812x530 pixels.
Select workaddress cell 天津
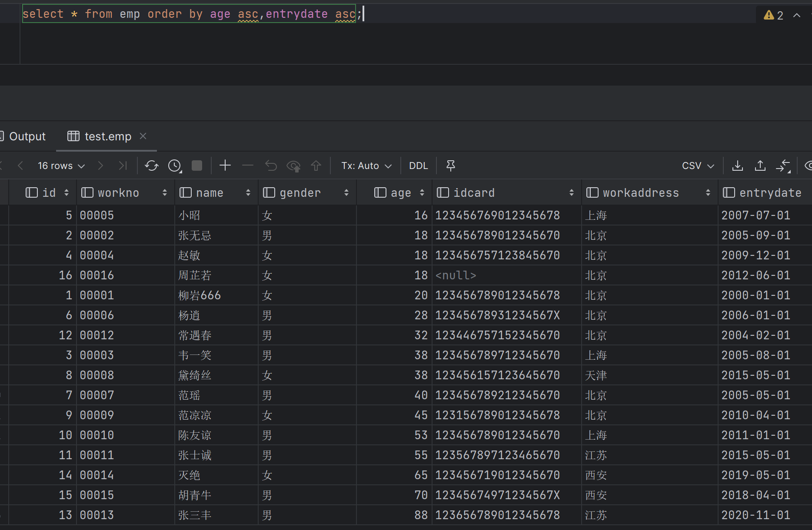coord(650,375)
